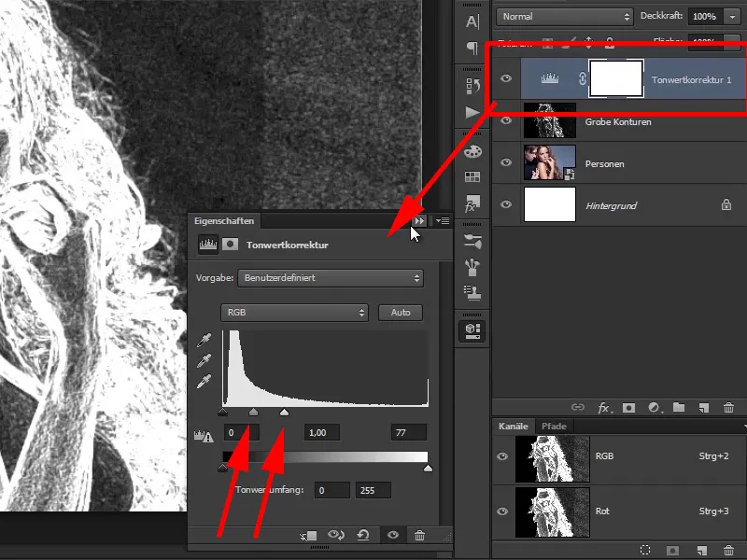Clip adjustment to layer below
747x560 pixels.
(308, 535)
